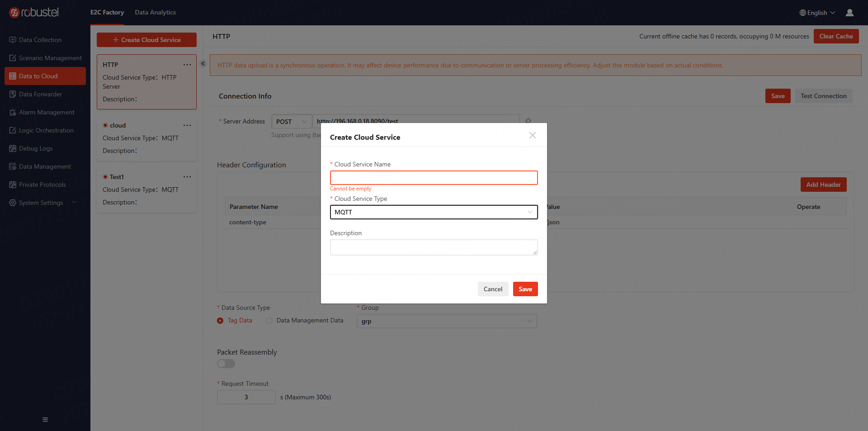Click Cancel in the dialog
Screen dimensions: 868x431
click(x=493, y=289)
